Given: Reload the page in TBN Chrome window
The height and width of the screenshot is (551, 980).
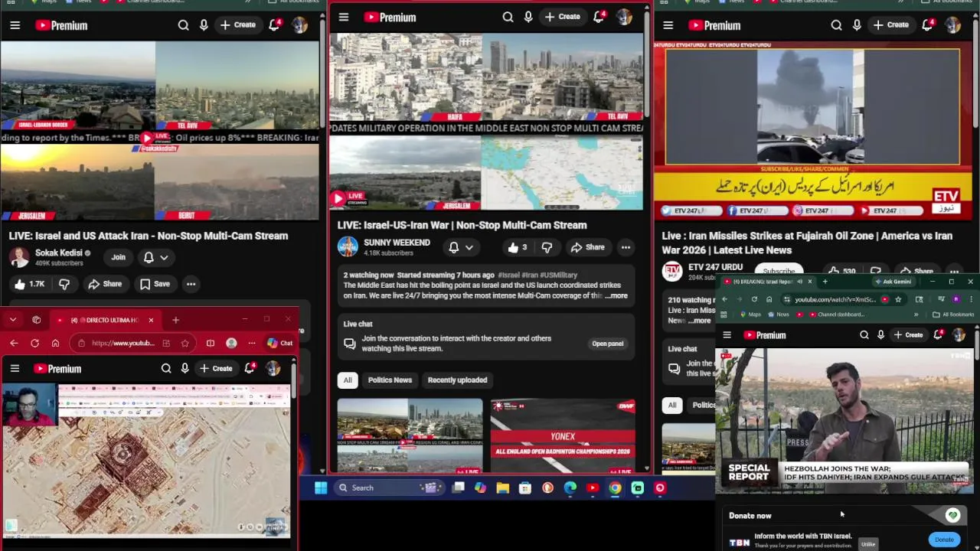Looking at the screenshot, I should [x=754, y=299].
